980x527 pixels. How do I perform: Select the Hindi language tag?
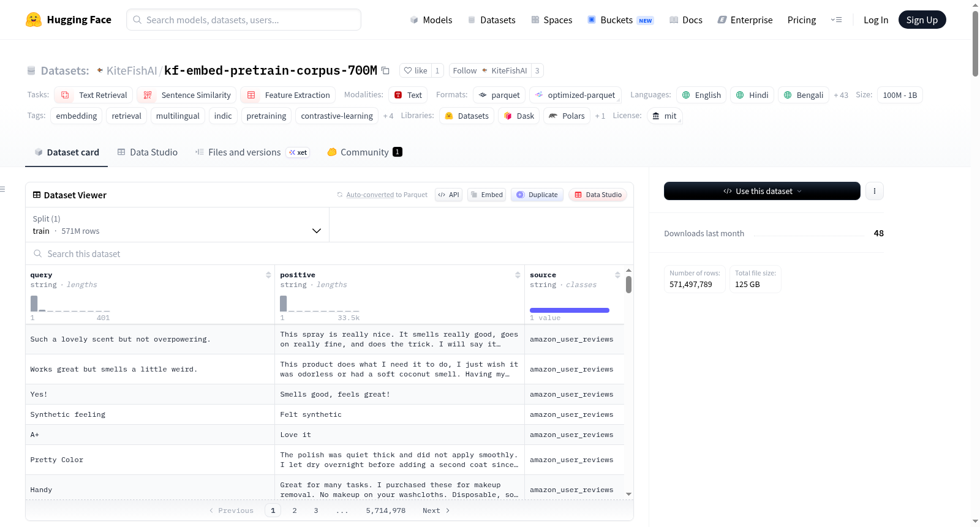(x=752, y=95)
